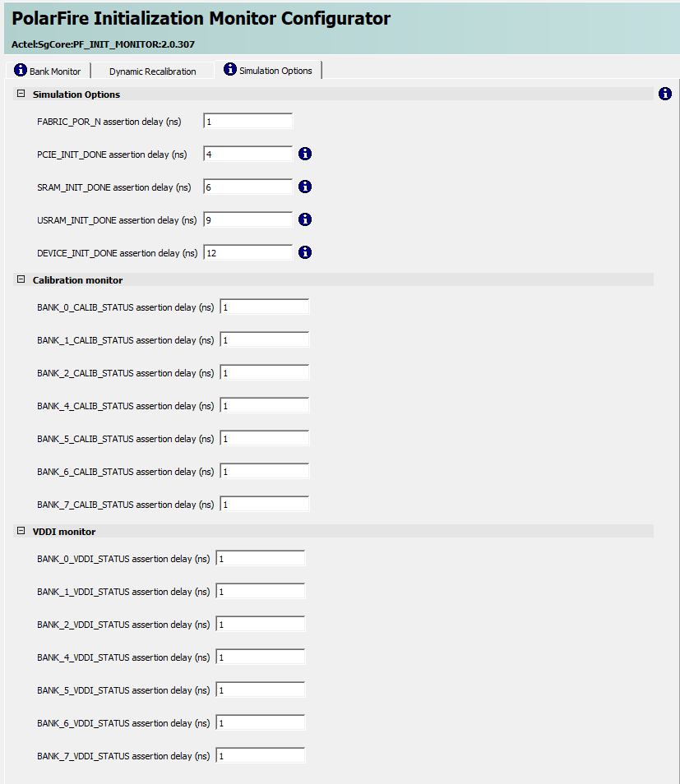Viewport: 680px width, 784px height.
Task: Click info icon beside SRAM_INIT_DONE delay field
Action: click(x=305, y=187)
